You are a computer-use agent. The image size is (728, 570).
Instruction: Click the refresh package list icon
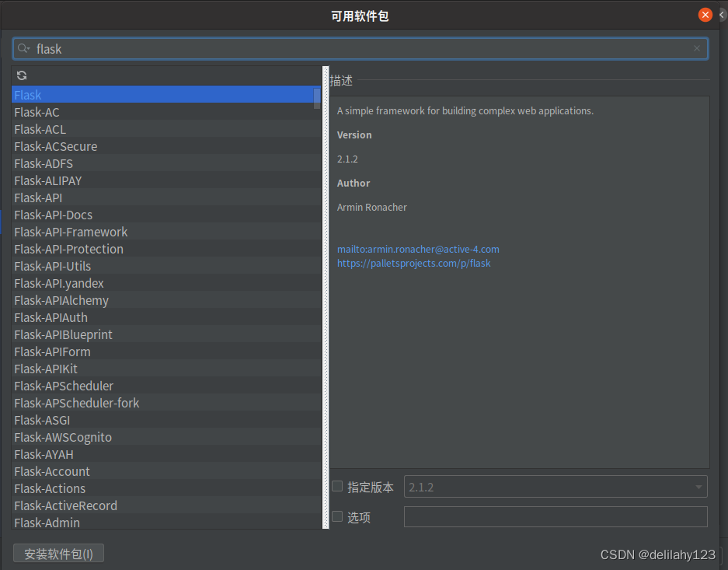(22, 75)
